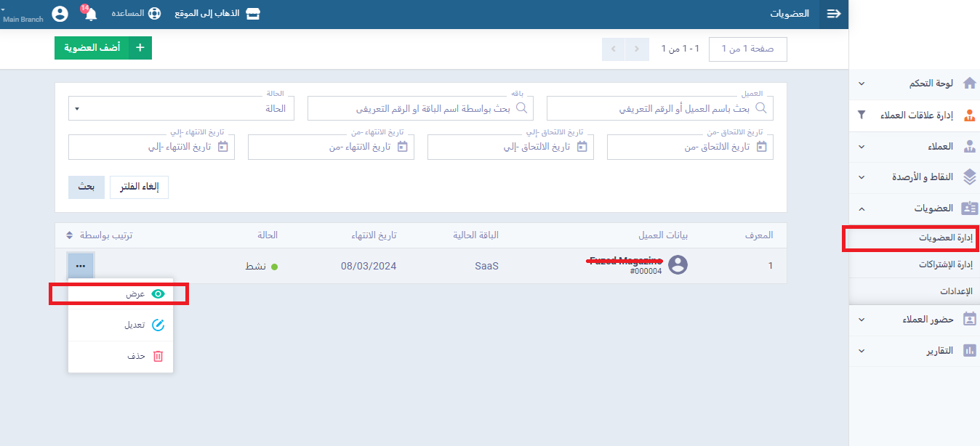Click the أضف العضوية button
Image resolution: width=980 pixels, height=446 pixels.
(x=103, y=48)
